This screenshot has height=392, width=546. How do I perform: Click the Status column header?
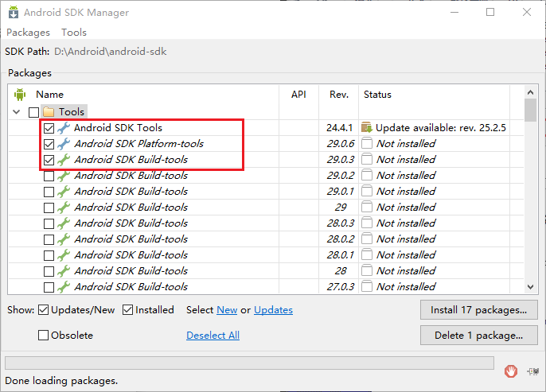[x=377, y=95]
